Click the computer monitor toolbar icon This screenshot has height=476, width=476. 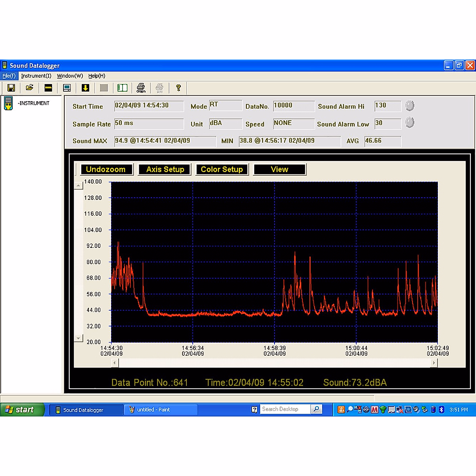pyautogui.click(x=67, y=88)
